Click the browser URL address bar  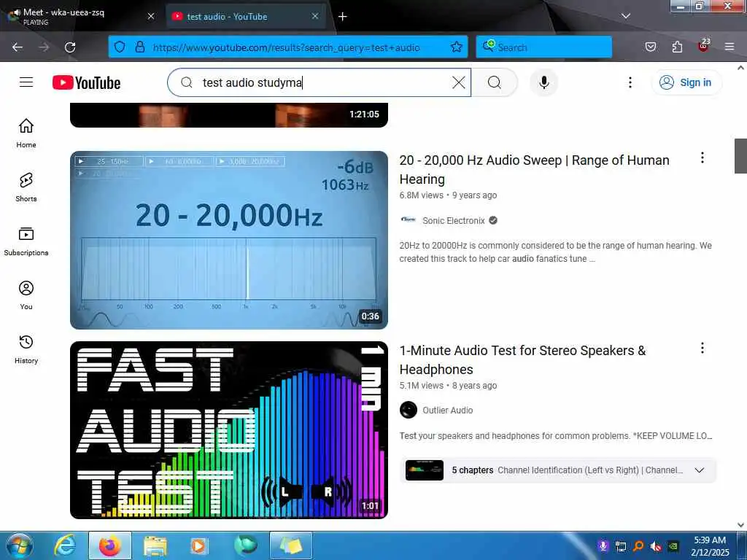286,47
